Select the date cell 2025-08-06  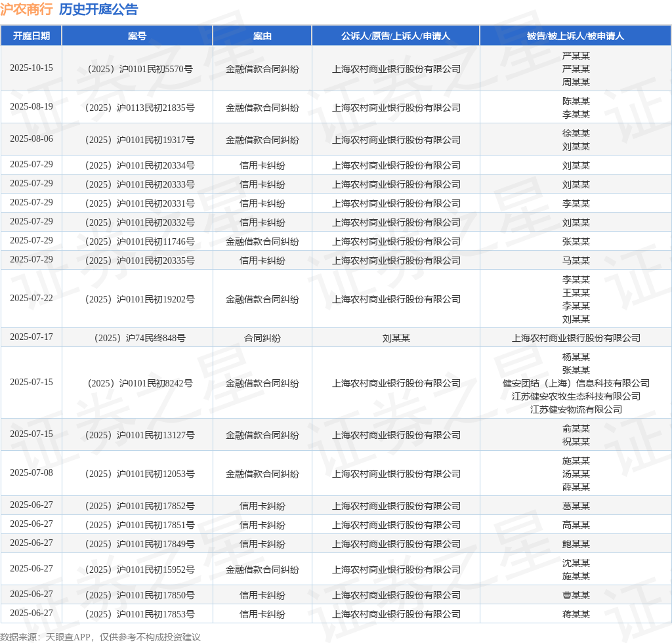pyautogui.click(x=31, y=139)
